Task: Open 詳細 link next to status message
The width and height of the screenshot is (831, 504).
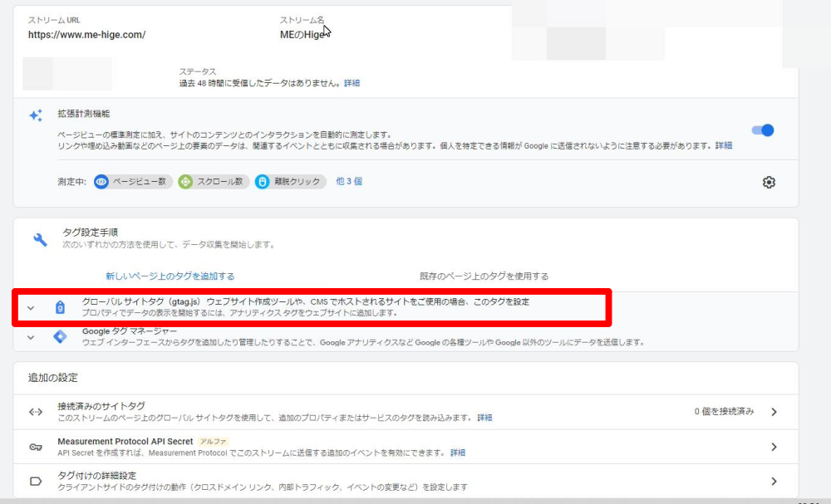Action: pos(352,83)
